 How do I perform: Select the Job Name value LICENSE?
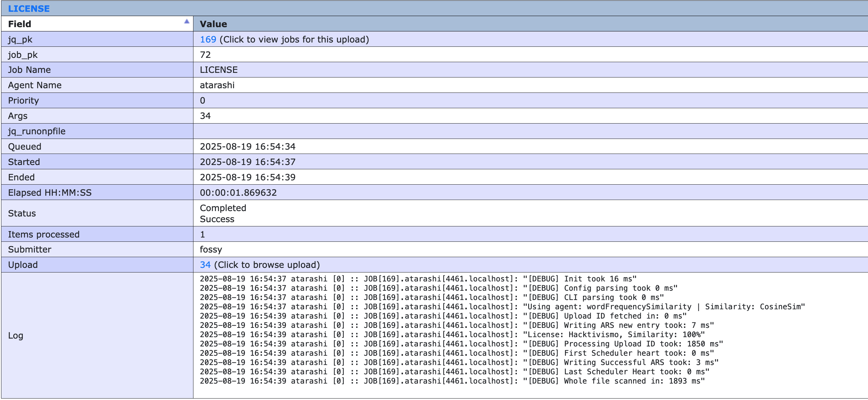pyautogui.click(x=219, y=70)
